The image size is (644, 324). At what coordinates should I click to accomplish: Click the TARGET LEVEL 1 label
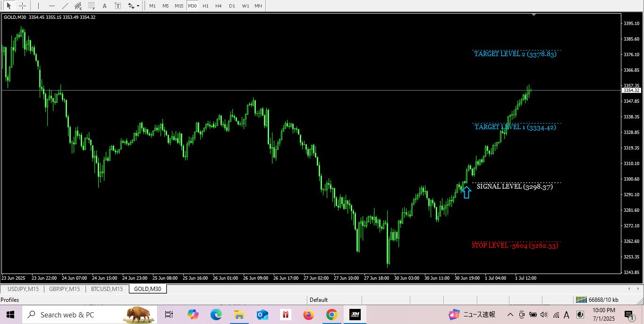pos(515,127)
